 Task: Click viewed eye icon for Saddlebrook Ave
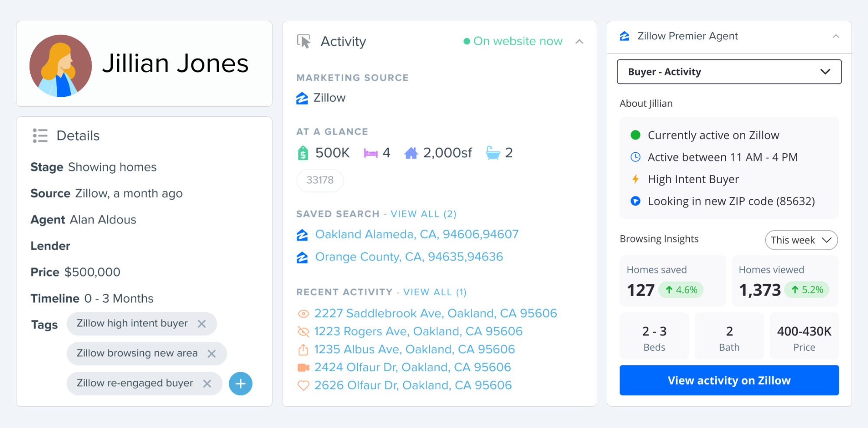pos(303,314)
